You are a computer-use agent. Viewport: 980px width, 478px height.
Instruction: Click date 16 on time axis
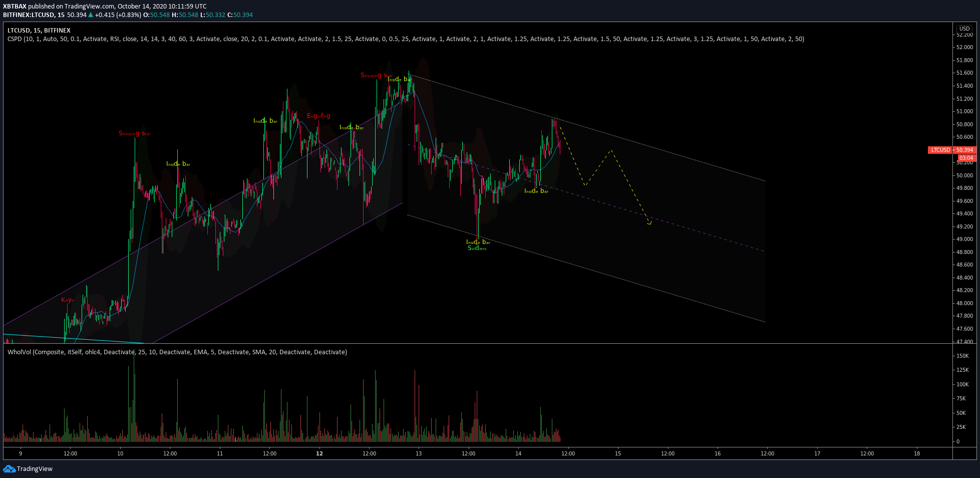coord(718,453)
